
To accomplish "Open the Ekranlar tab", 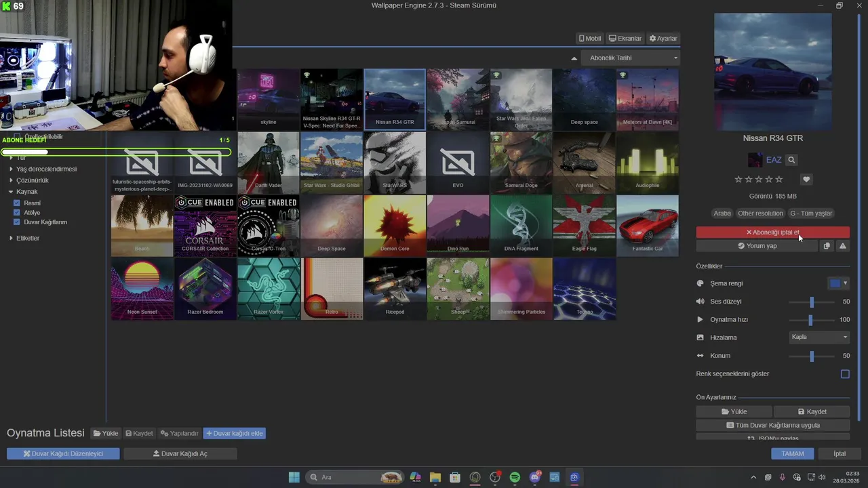I will [625, 39].
